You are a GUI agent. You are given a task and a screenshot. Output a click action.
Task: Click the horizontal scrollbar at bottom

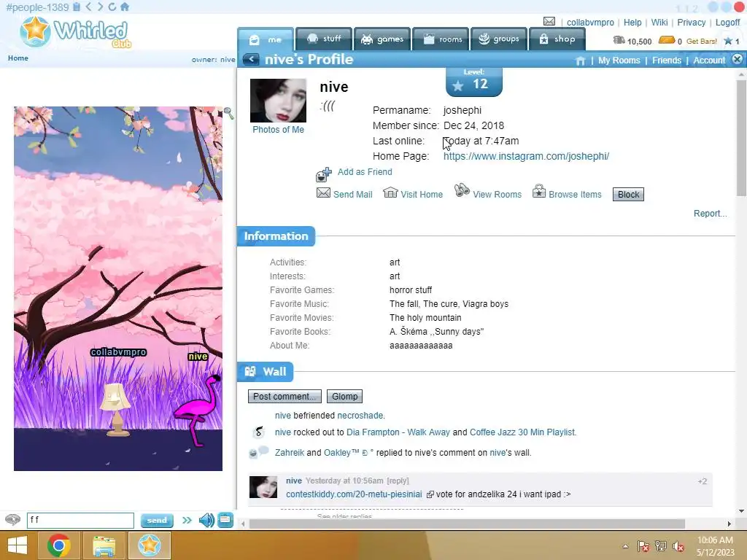click(x=467, y=524)
